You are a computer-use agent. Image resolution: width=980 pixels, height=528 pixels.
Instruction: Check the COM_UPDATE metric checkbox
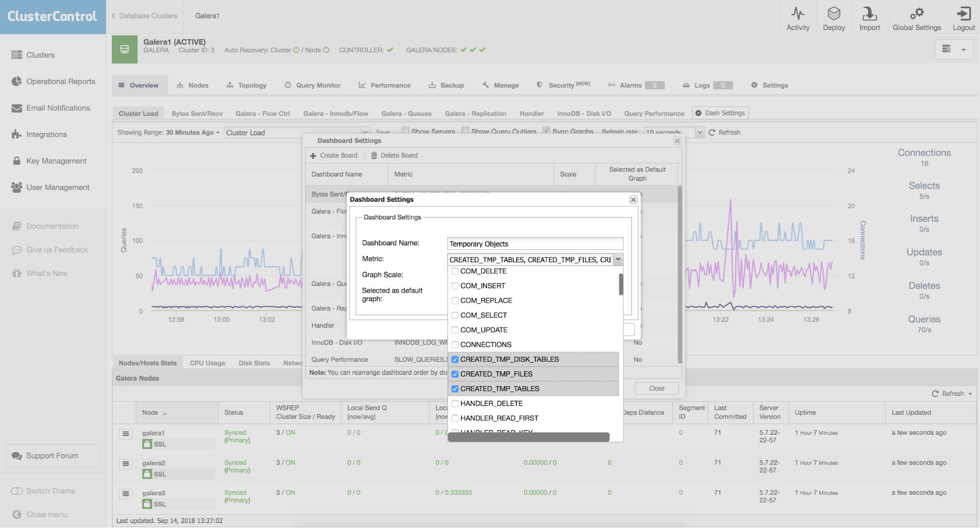pos(455,330)
